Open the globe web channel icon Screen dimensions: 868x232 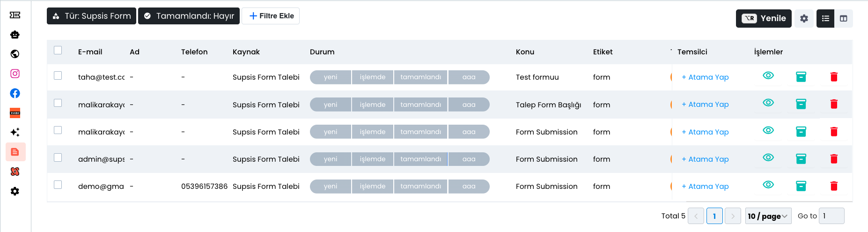pos(15,54)
